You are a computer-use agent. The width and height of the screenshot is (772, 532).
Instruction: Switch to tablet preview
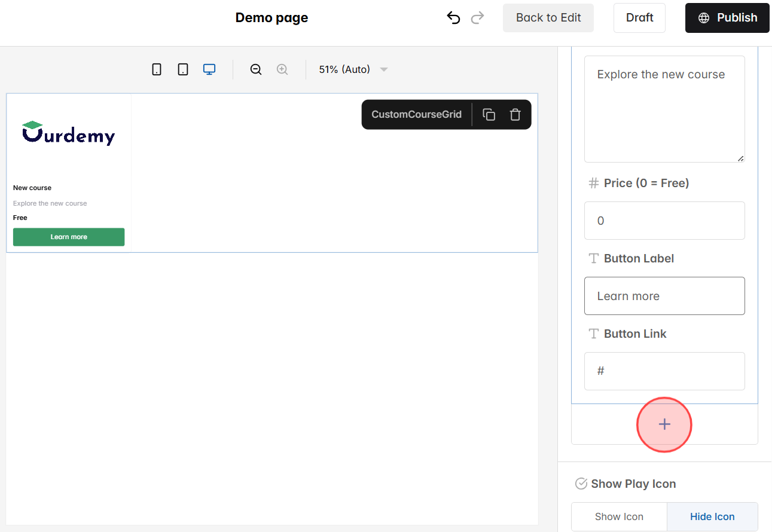click(x=183, y=69)
